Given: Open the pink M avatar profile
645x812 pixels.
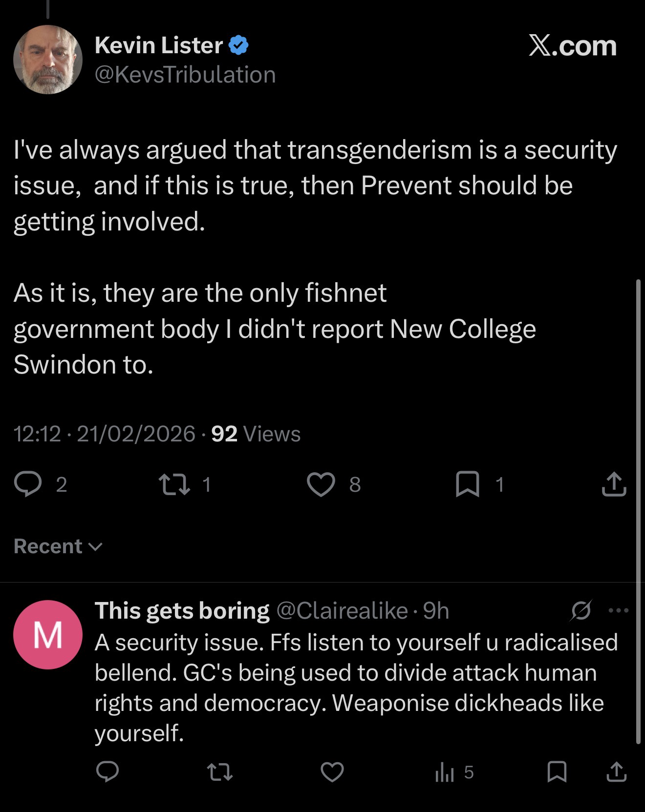Looking at the screenshot, I should click(47, 634).
